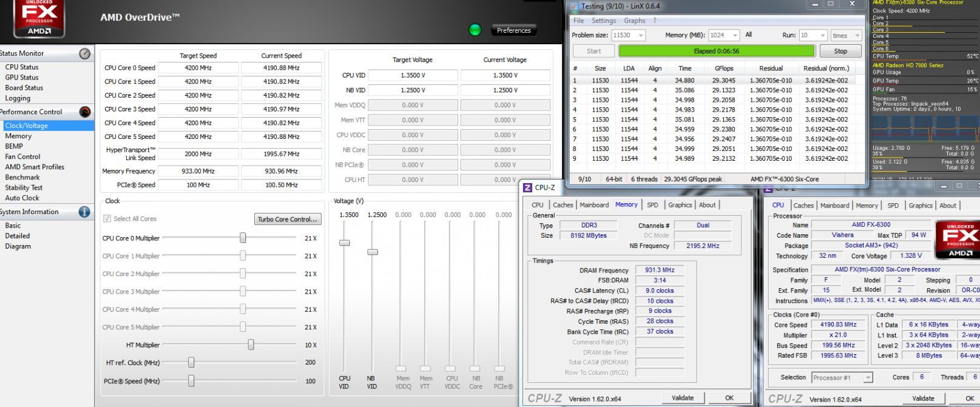This screenshot has width=980, height=407.
Task: Open the times unit dropdown in LinX
Action: 857,35
